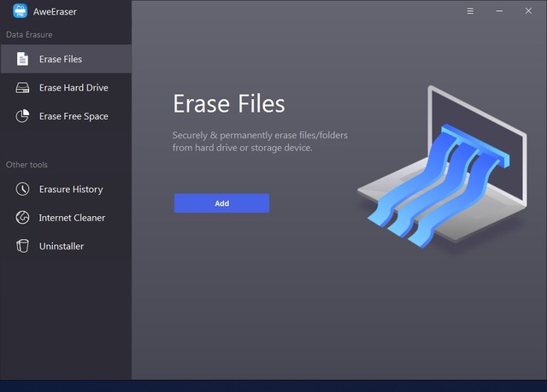
Task: Click the AweEraser logo in title bar
Action: pyautogui.click(x=21, y=11)
